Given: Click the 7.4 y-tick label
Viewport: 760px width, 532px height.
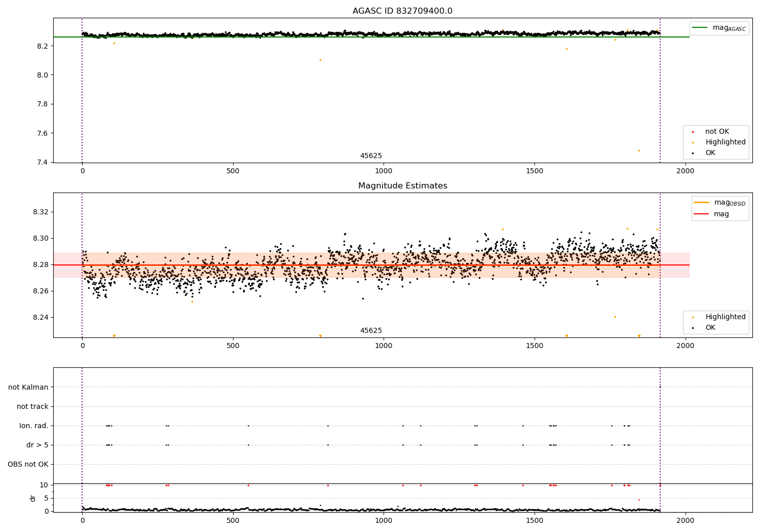Looking at the screenshot, I should click(42, 163).
